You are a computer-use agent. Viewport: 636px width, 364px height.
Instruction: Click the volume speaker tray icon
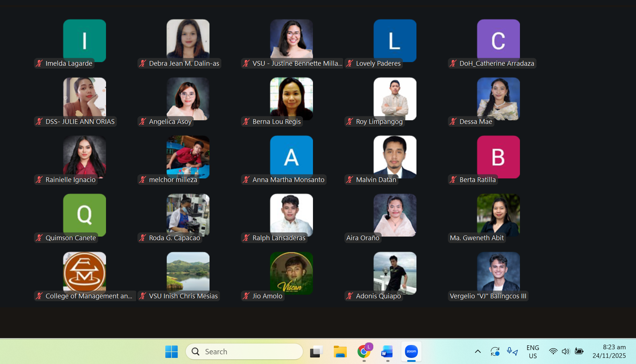[x=566, y=351]
